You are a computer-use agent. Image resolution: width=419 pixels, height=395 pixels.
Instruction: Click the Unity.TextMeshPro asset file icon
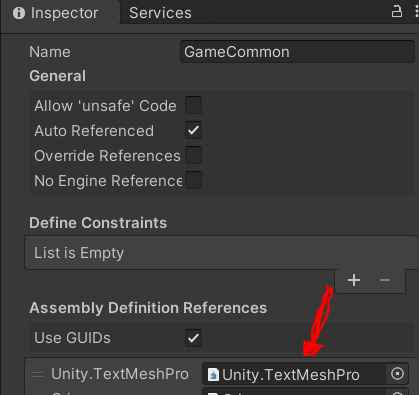[213, 374]
